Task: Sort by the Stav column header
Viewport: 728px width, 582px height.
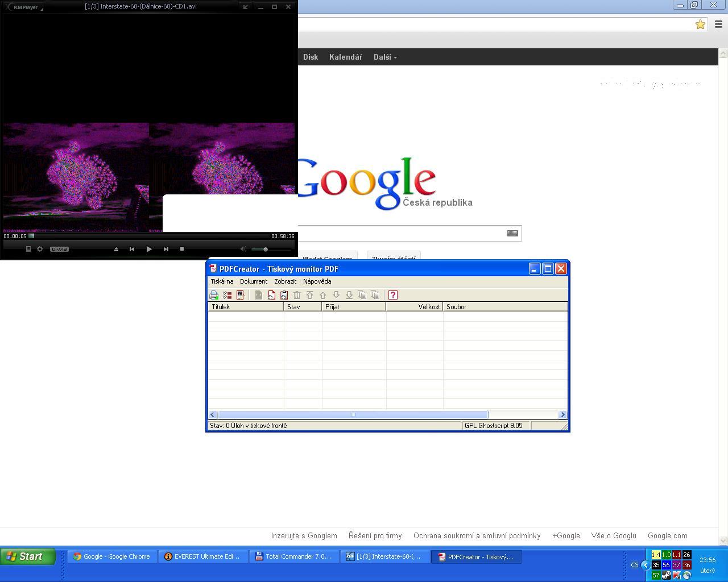Action: click(303, 307)
